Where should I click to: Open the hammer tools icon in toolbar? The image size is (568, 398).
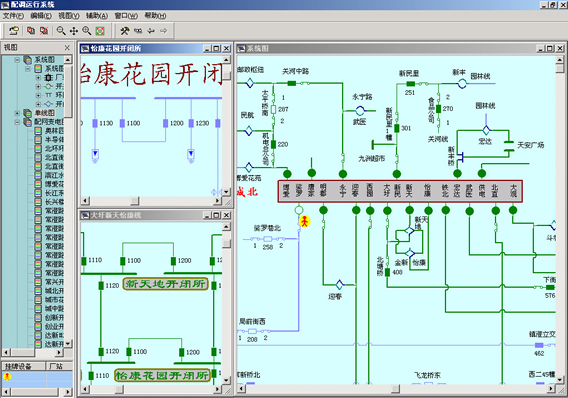[125, 31]
